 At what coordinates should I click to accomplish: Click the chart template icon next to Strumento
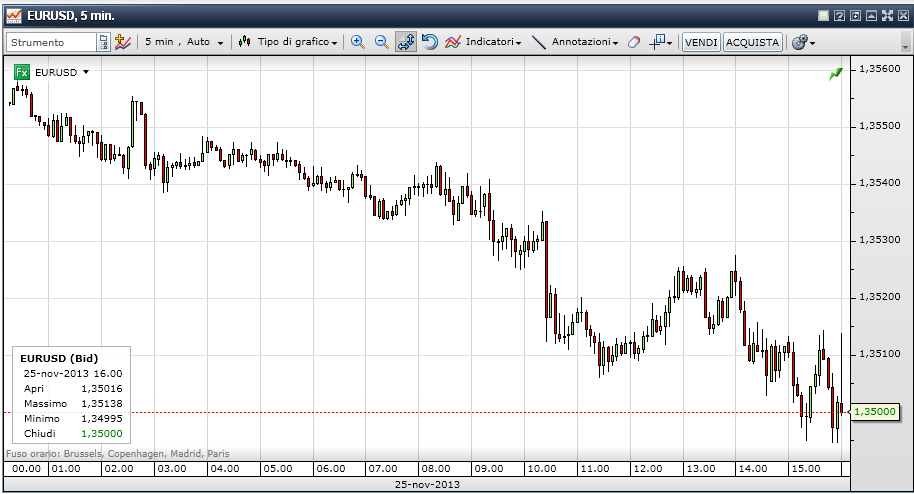pos(123,42)
